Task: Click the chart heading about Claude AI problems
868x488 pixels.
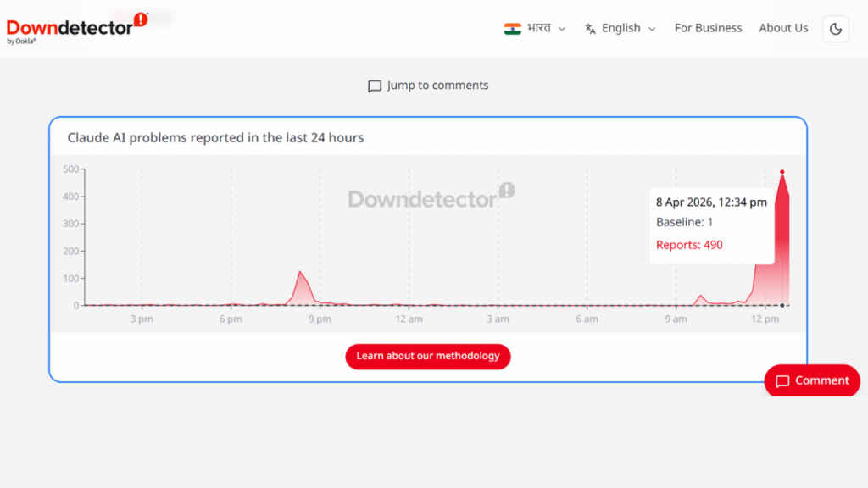Action: point(215,137)
